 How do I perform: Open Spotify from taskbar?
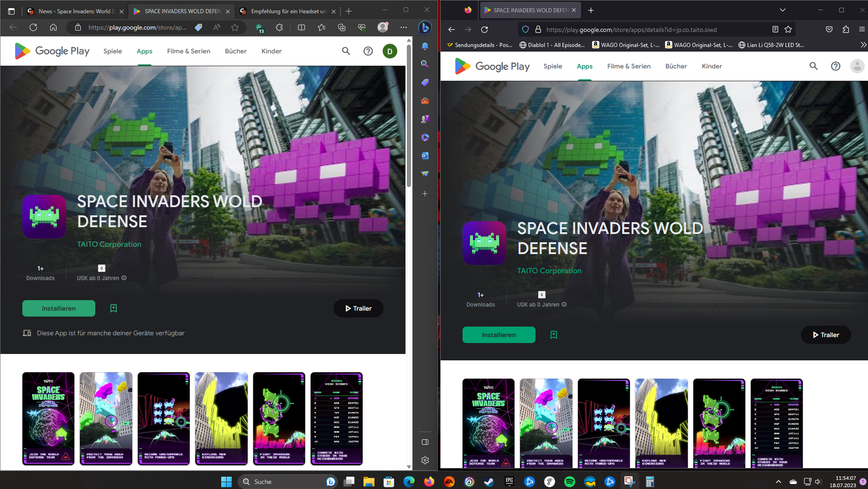[570, 481]
